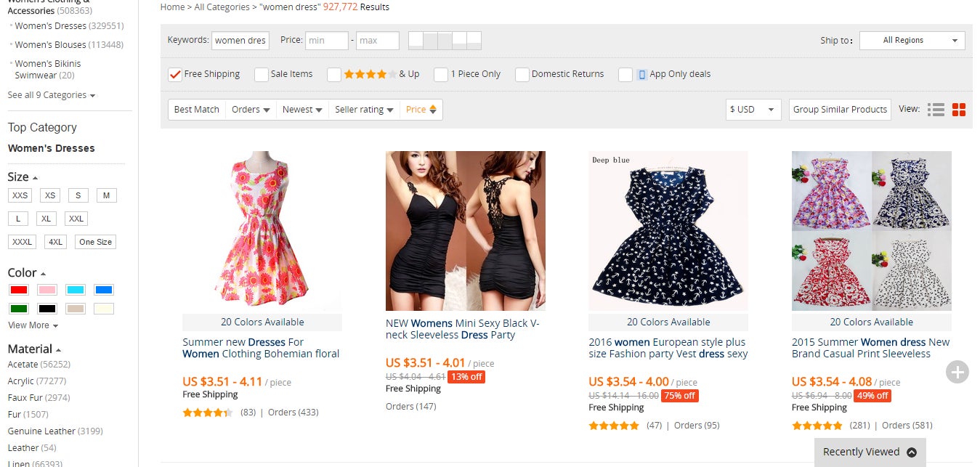Click the Group Similar Products button
Image resolution: width=980 pixels, height=467 pixels.
pos(841,110)
